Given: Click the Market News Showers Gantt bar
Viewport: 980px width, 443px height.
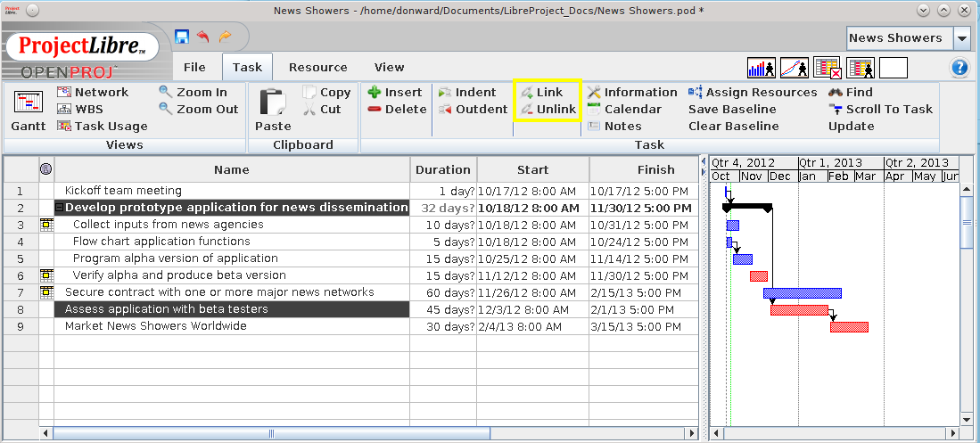Looking at the screenshot, I should click(850, 327).
